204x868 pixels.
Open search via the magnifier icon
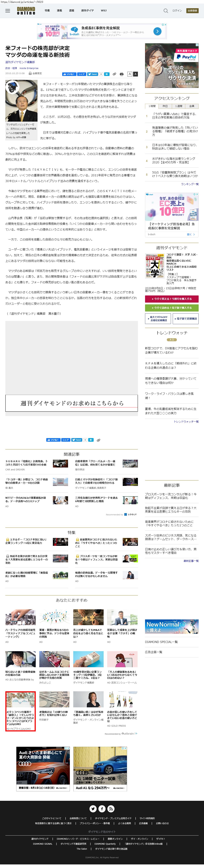tap(165, 11)
